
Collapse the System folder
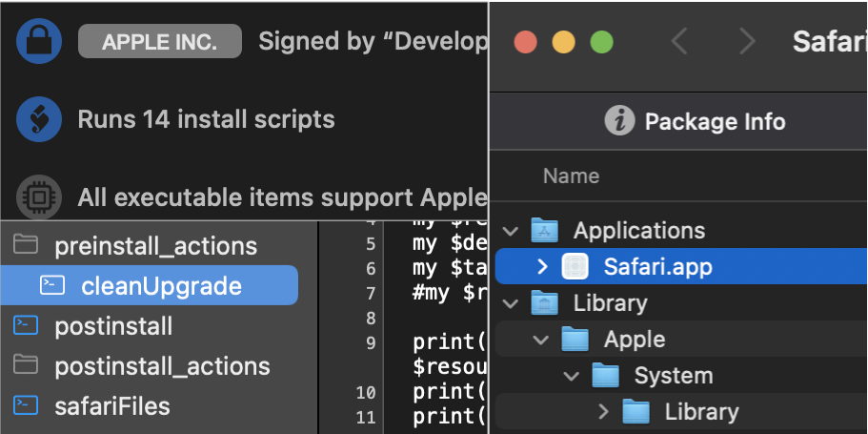click(572, 377)
